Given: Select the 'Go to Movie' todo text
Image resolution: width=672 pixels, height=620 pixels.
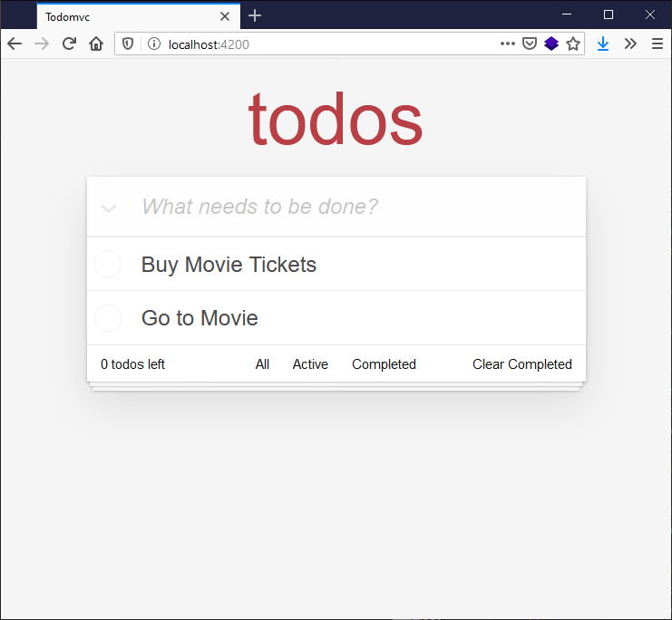Looking at the screenshot, I should click(x=200, y=318).
